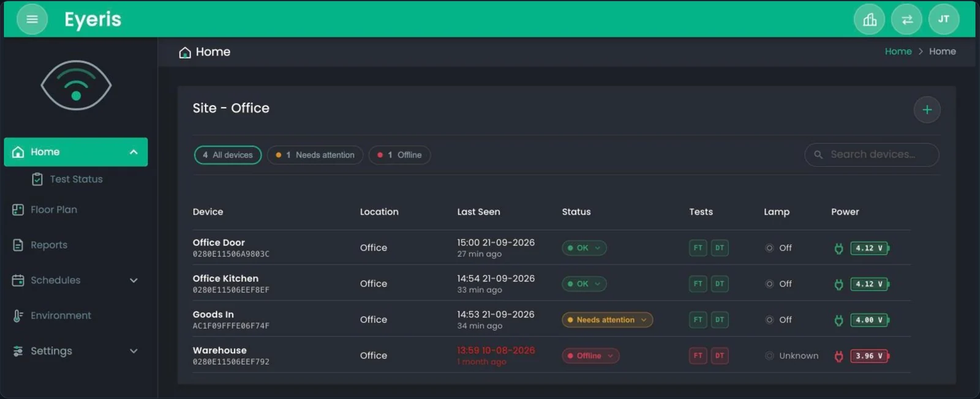Filter by 4 All devices chip

(x=228, y=155)
